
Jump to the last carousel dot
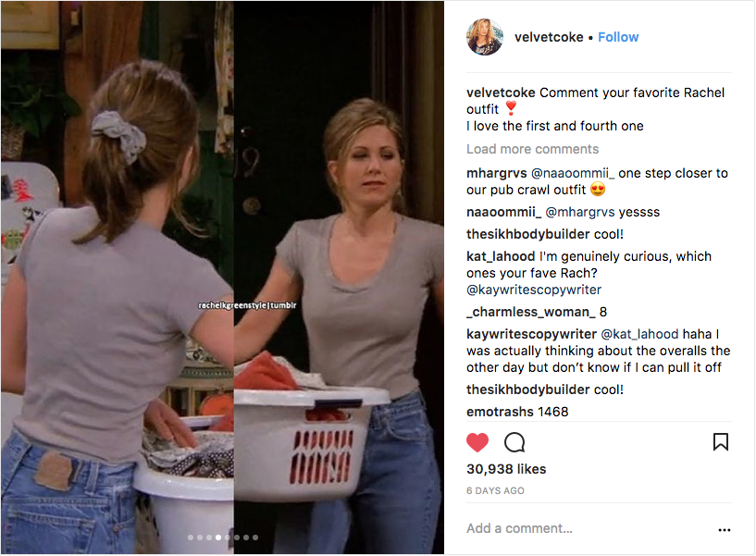(255, 537)
